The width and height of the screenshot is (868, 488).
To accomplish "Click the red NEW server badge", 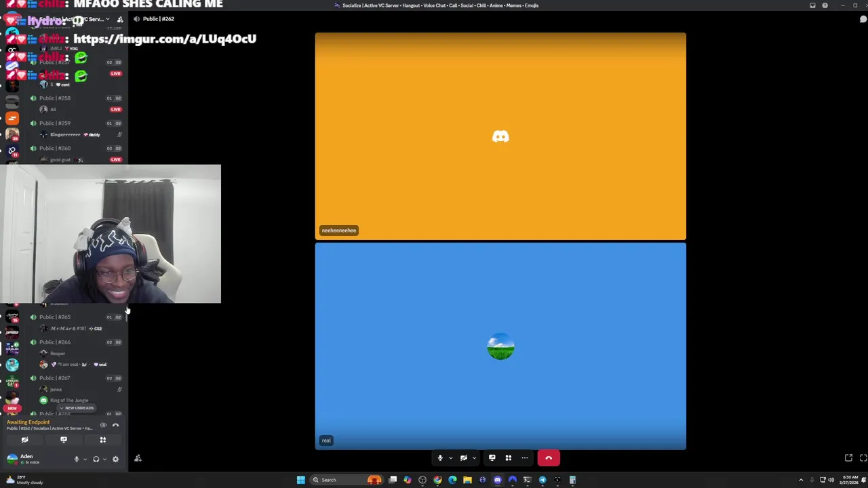I will pyautogui.click(x=12, y=408).
